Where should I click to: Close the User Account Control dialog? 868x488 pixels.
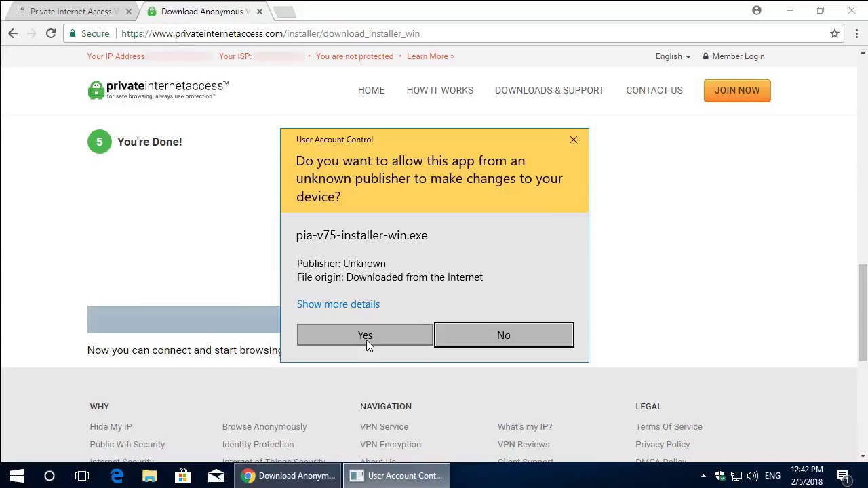pos(574,140)
